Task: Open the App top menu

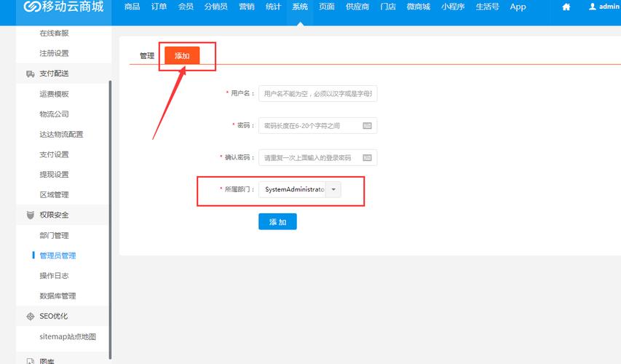Action: (x=518, y=7)
